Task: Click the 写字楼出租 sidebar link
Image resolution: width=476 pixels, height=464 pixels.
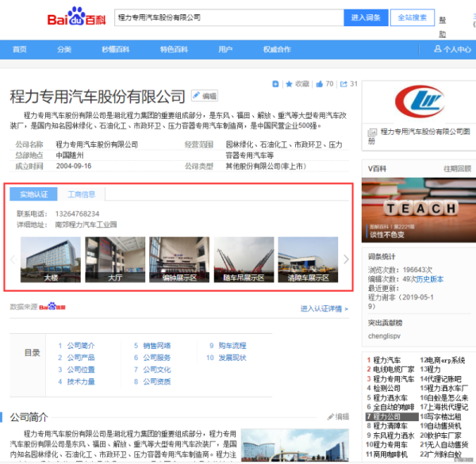Action: pos(444,416)
